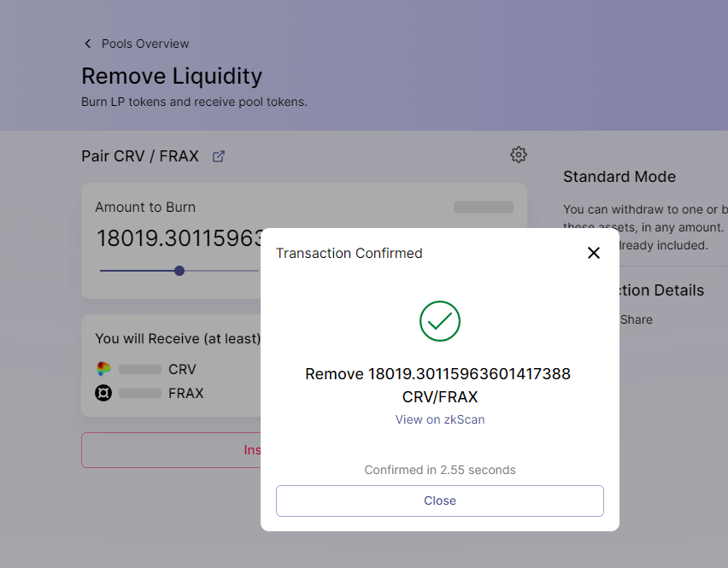The image size is (728, 568).
Task: Click the 'Standard Mode' heading
Action: pyautogui.click(x=619, y=177)
